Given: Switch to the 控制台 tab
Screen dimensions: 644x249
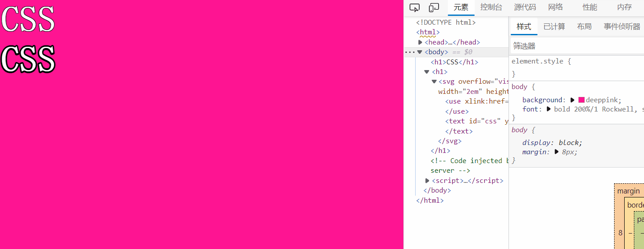Looking at the screenshot, I should tap(491, 7).
